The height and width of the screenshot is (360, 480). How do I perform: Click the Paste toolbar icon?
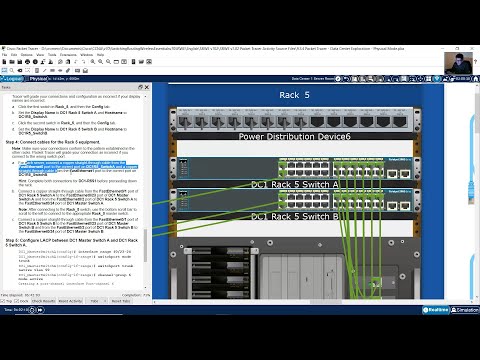[x=68, y=62]
